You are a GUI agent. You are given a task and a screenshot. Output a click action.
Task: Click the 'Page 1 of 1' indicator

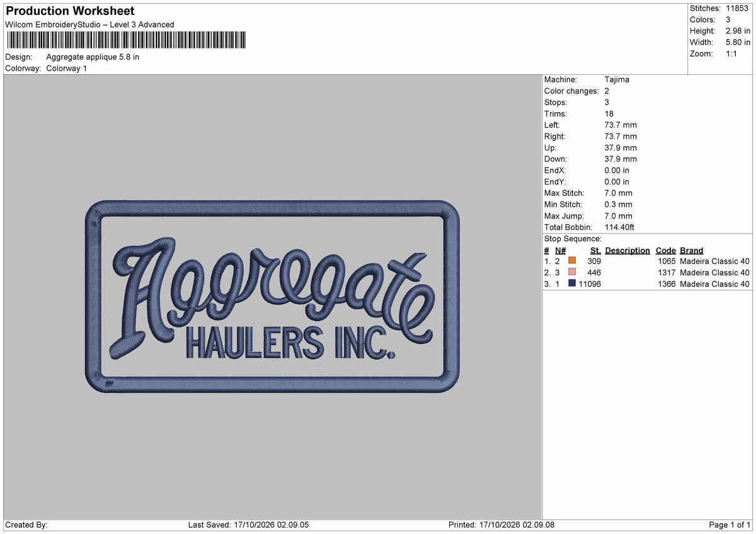(x=730, y=525)
